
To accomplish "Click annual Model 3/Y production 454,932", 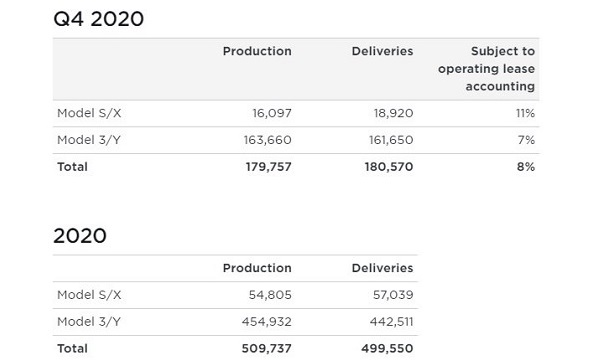I will [267, 322].
